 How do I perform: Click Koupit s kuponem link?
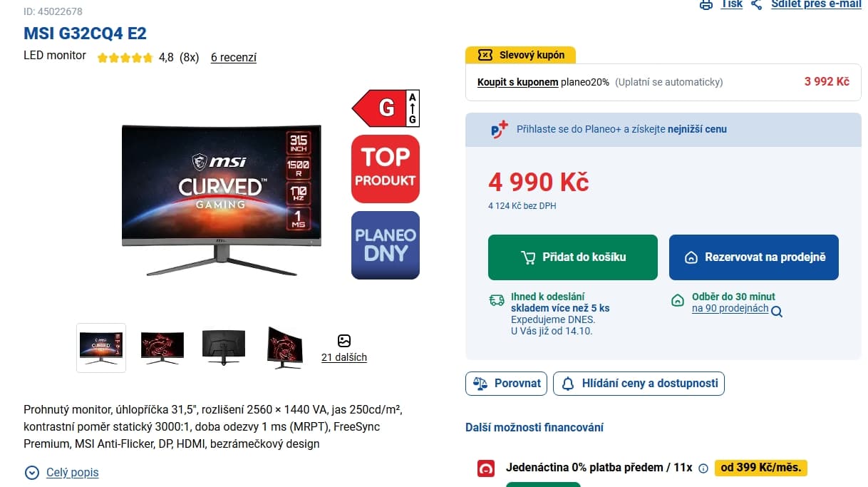click(518, 82)
